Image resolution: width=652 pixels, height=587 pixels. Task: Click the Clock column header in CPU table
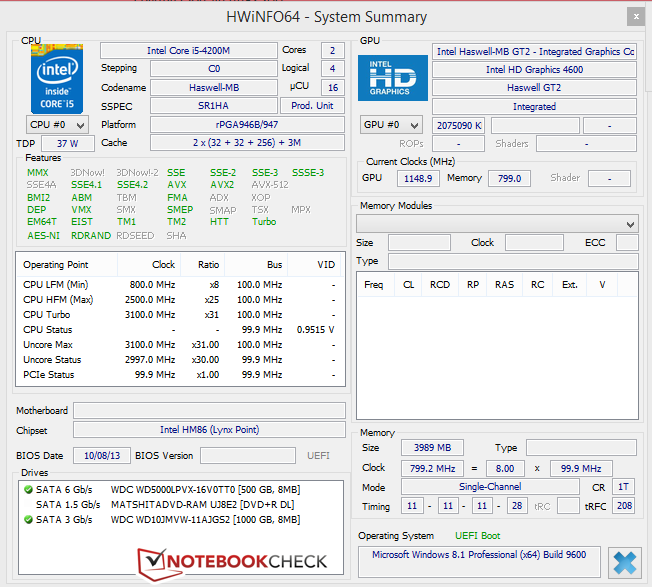coord(149,265)
